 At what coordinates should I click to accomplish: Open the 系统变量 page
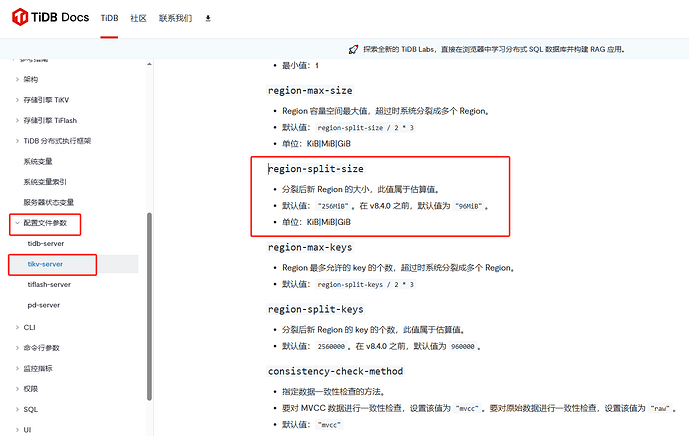point(40,161)
